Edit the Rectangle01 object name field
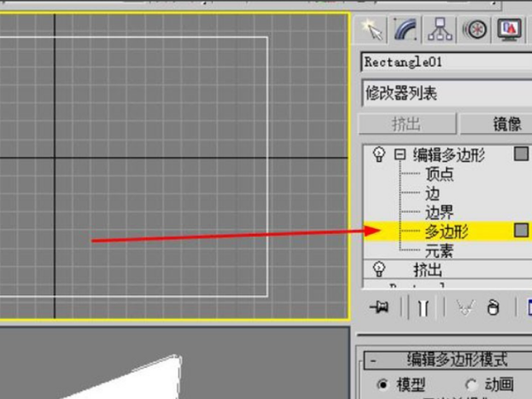The width and height of the screenshot is (532, 399). (447, 62)
